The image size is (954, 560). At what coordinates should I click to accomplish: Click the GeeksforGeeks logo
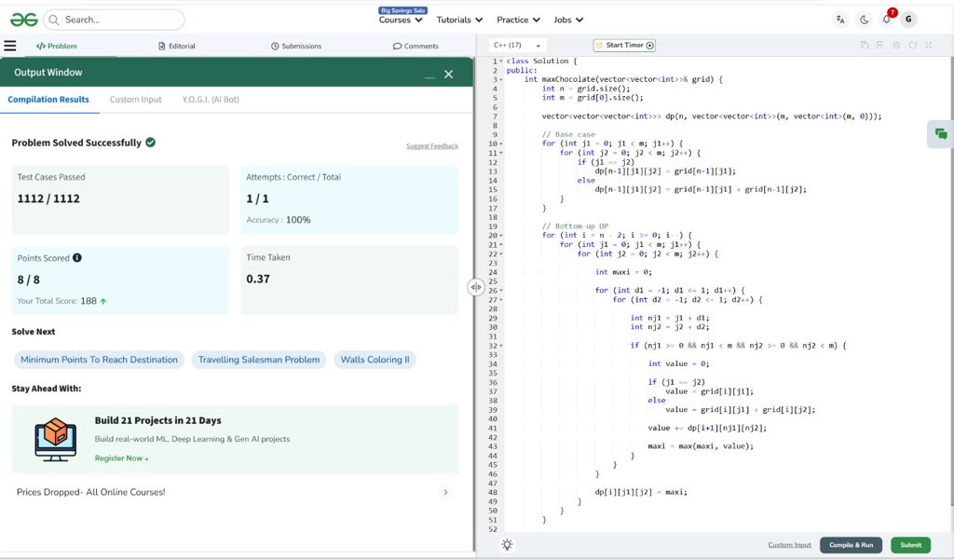pyautogui.click(x=25, y=20)
